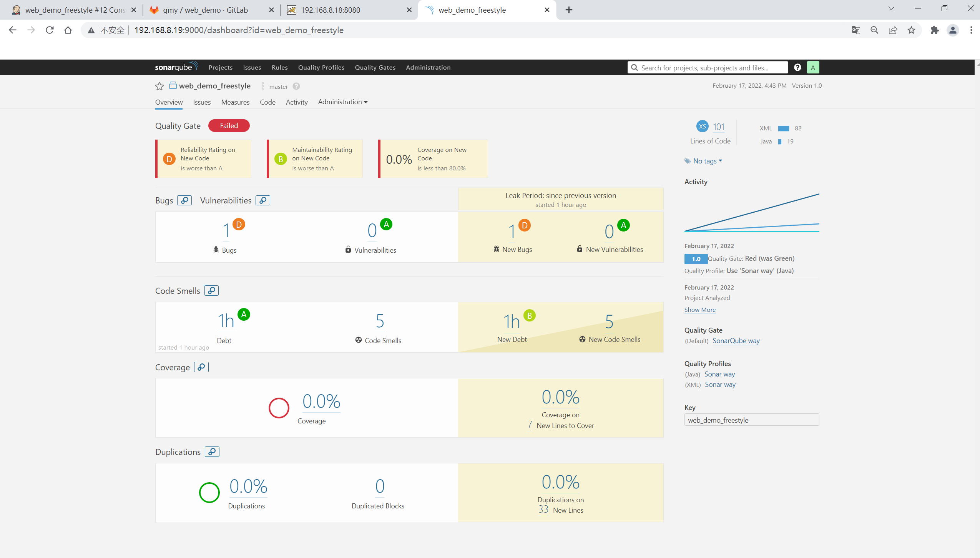Click the A rating badge beside Vulnerabilities
This screenshot has height=558, width=980.
pyautogui.click(x=386, y=224)
